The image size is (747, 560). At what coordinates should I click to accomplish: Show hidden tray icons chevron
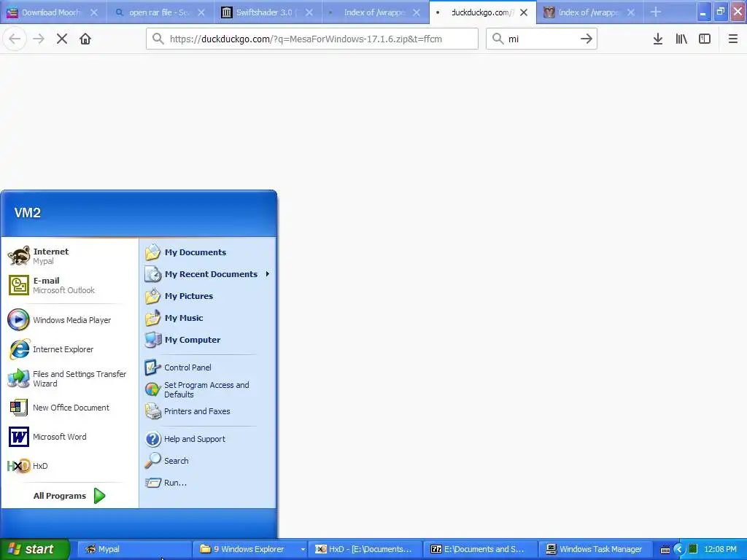click(679, 550)
